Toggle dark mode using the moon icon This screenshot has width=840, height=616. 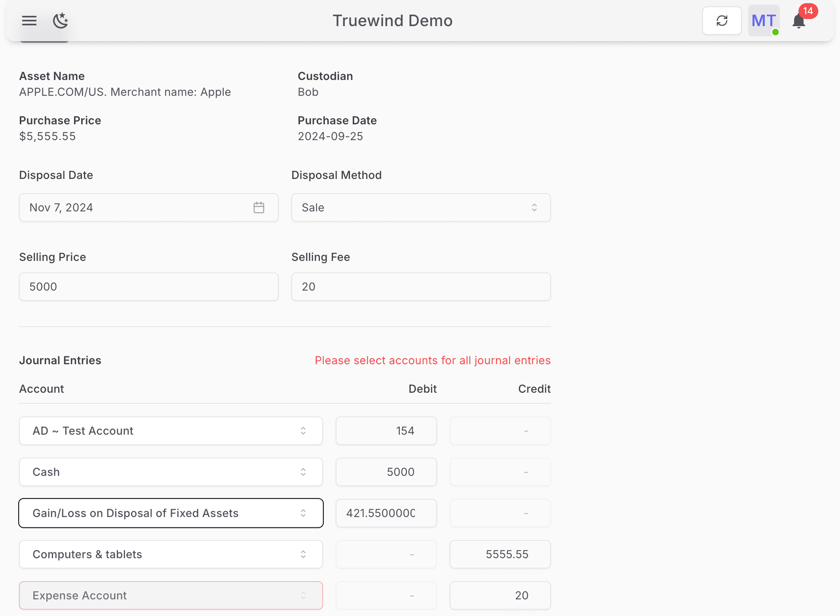(60, 21)
